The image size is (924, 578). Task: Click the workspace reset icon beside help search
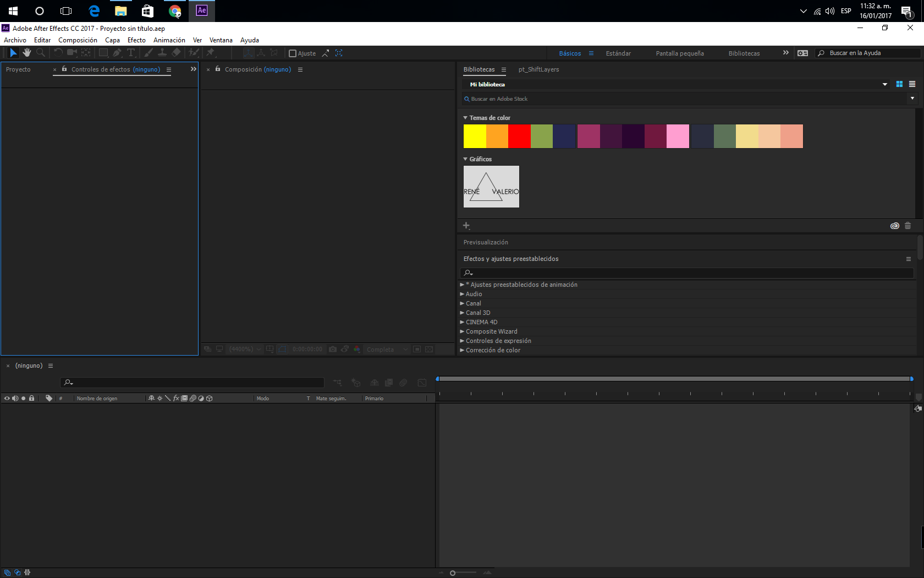click(x=803, y=53)
